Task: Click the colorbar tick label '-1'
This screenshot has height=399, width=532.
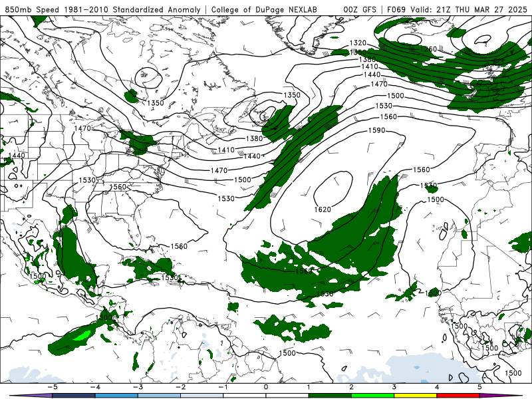Action: coord(223,387)
